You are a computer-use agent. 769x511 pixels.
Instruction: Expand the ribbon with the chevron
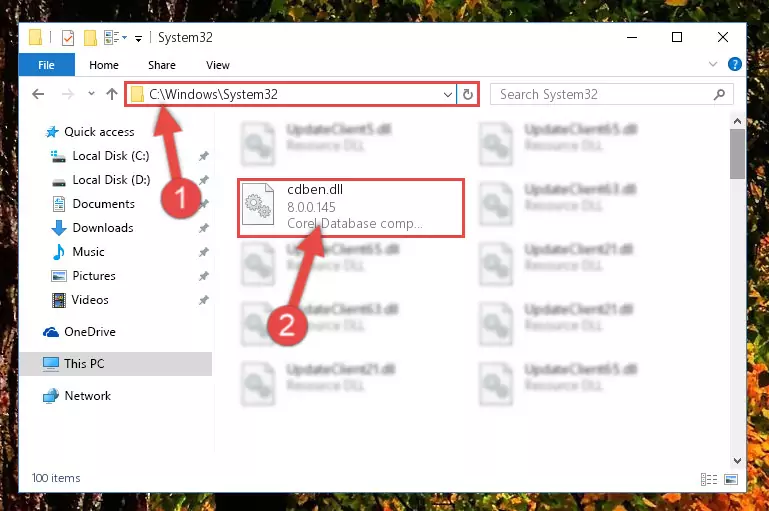click(x=713, y=64)
